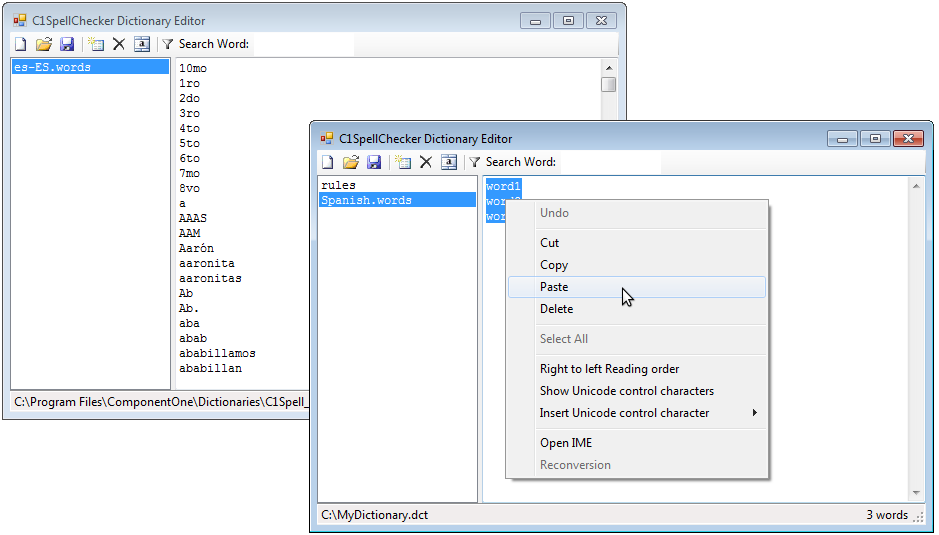Click app icon in front window title bar
This screenshot has width=939, height=535.
pos(326,138)
